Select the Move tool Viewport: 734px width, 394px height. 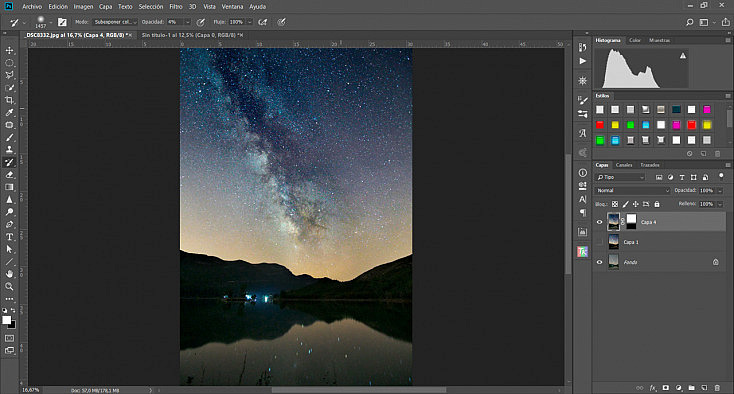[x=9, y=50]
